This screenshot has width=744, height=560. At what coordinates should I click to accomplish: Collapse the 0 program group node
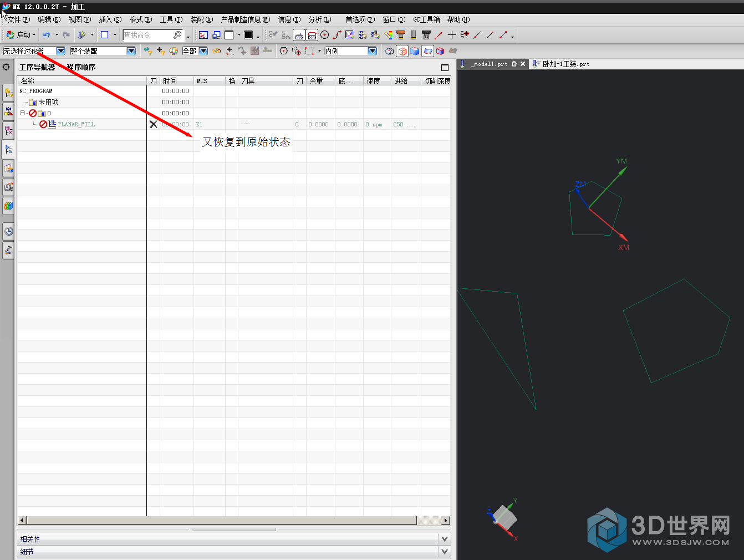tap(23, 113)
